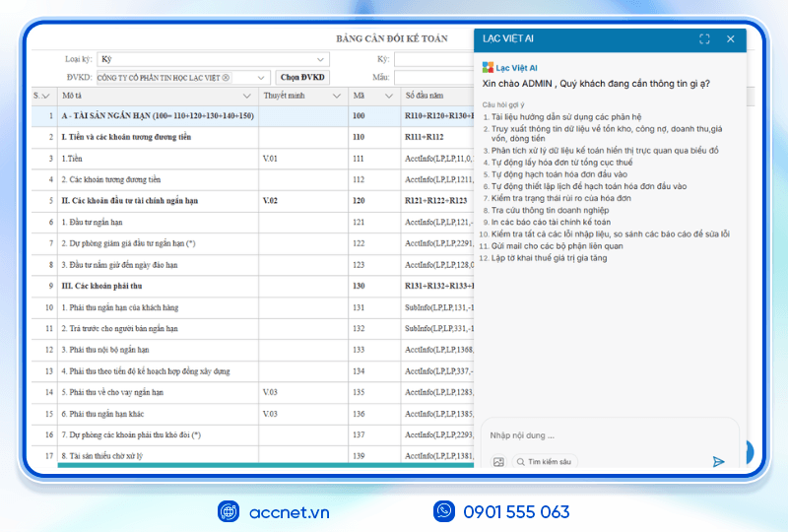The image size is (788, 532).
Task: Click the phone call icon
Action: (444, 511)
